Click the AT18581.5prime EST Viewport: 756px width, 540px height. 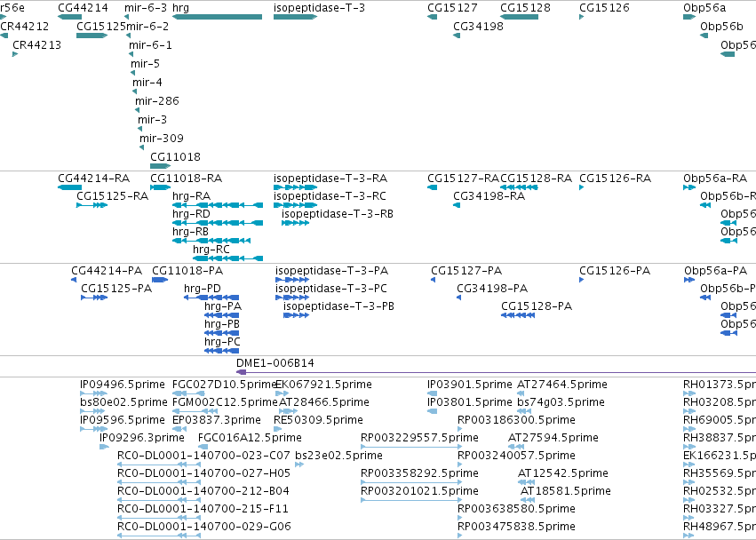(x=528, y=500)
